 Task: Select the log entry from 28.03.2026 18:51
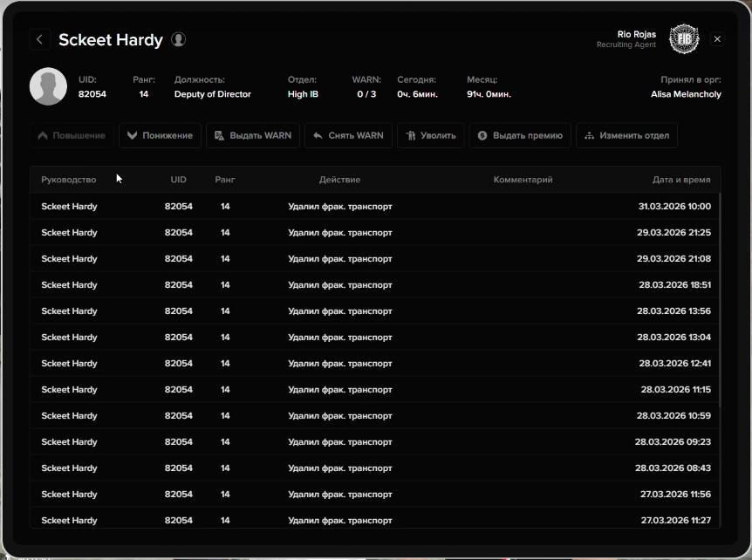click(x=375, y=285)
